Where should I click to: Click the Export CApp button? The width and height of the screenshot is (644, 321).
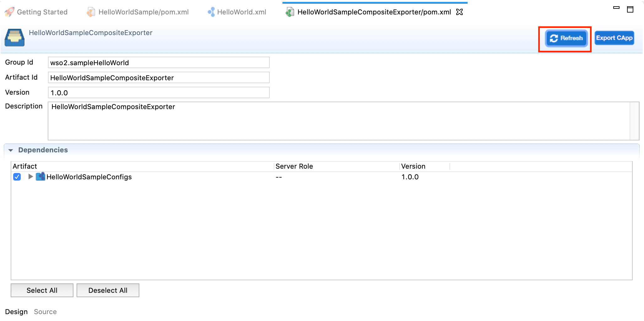pyautogui.click(x=614, y=38)
